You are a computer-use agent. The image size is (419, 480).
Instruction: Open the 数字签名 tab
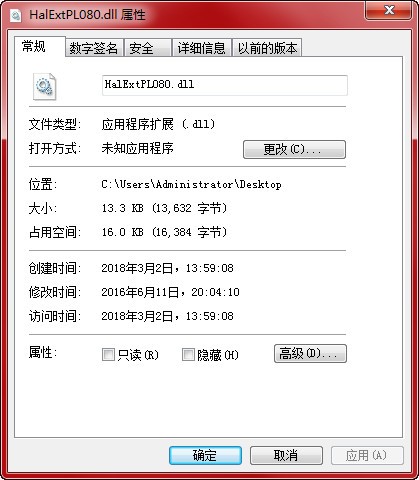tap(94, 48)
